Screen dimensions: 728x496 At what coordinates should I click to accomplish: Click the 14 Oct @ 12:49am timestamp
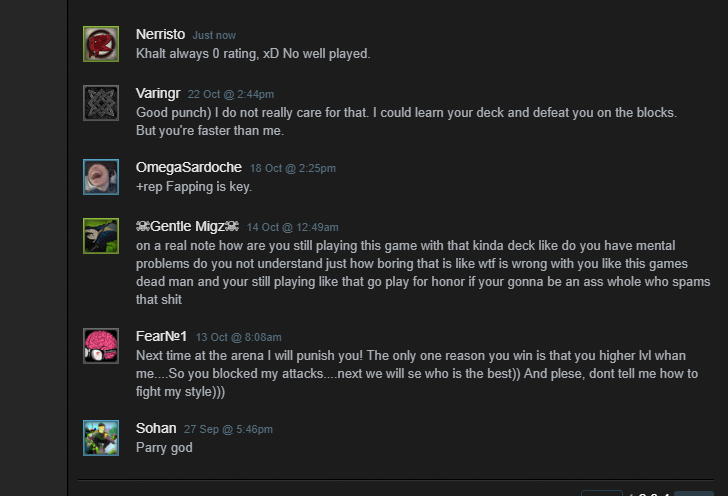click(x=293, y=227)
